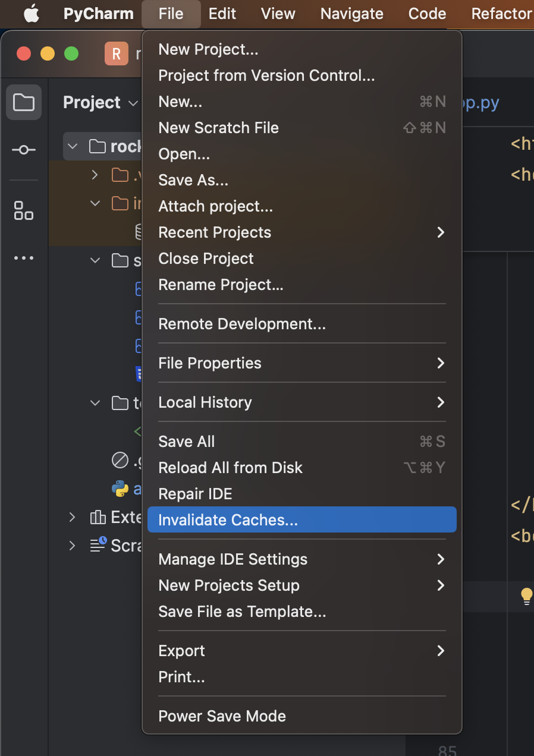Click the orange R project icon
Image resolution: width=534 pixels, height=756 pixels.
click(x=116, y=54)
